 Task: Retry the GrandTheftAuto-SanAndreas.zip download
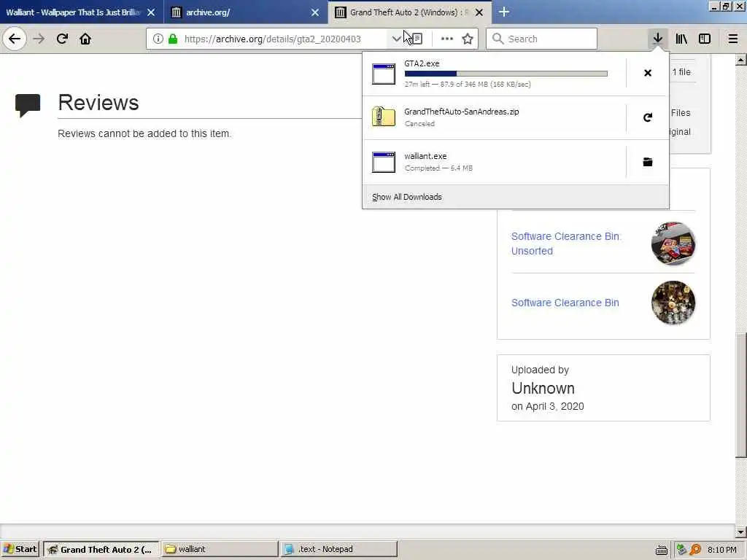(648, 117)
